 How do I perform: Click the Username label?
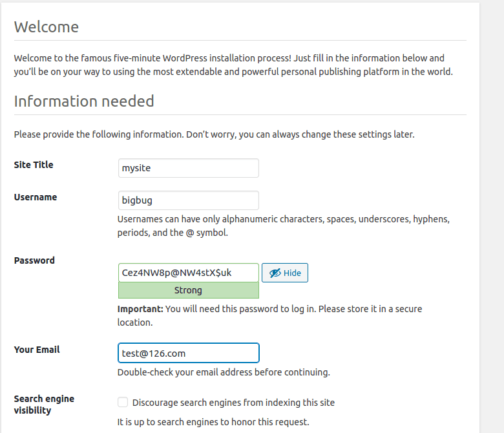coord(36,197)
